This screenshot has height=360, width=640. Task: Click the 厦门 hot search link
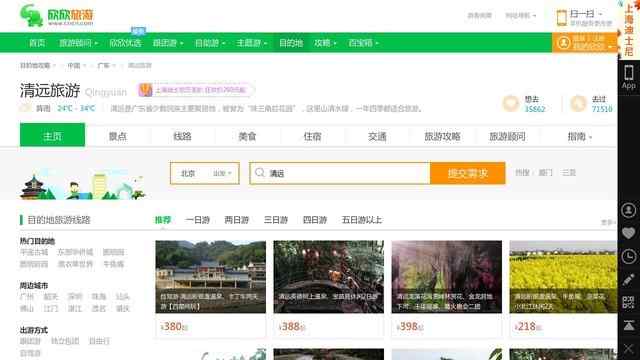(x=545, y=173)
